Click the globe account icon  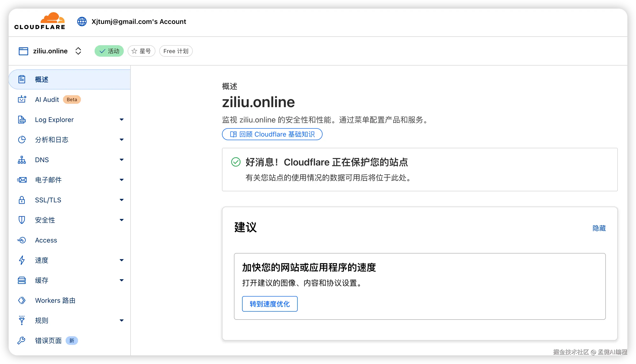click(x=82, y=22)
